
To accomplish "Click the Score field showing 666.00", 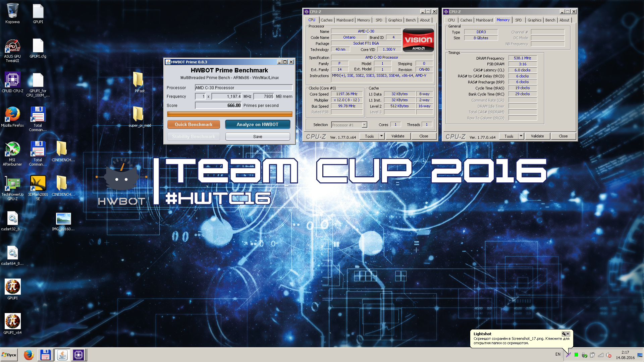I will pos(218,105).
